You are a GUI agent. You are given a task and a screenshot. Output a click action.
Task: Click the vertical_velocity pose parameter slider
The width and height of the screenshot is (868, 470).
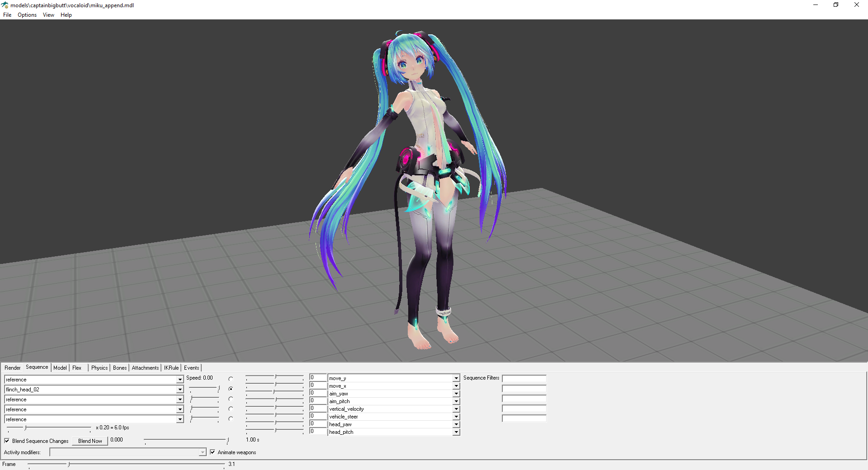pos(274,407)
